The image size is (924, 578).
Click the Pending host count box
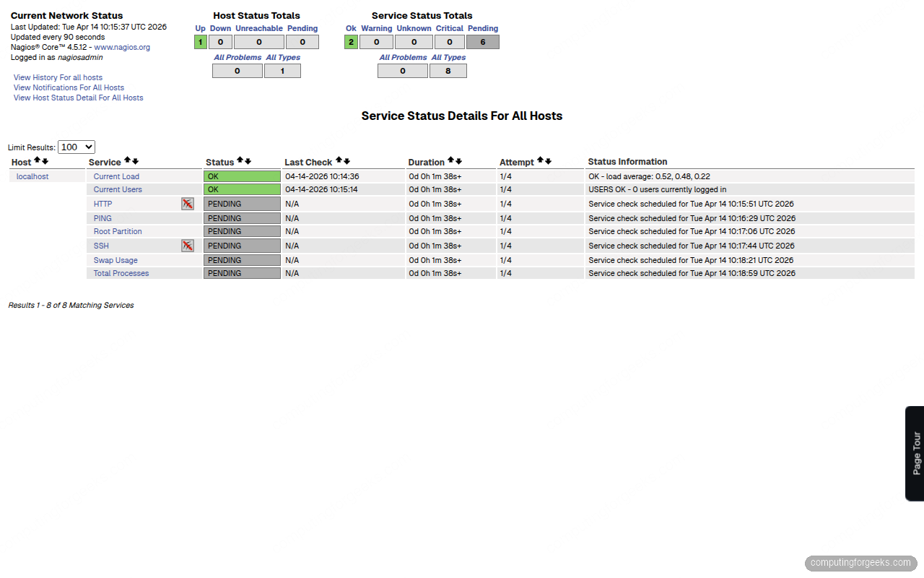pos(302,41)
